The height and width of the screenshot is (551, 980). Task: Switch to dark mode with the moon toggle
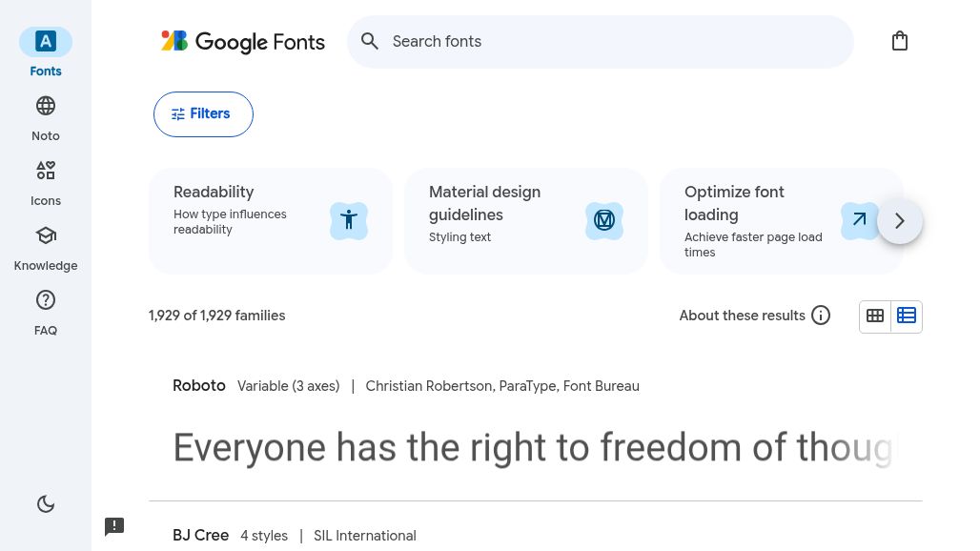(x=46, y=503)
